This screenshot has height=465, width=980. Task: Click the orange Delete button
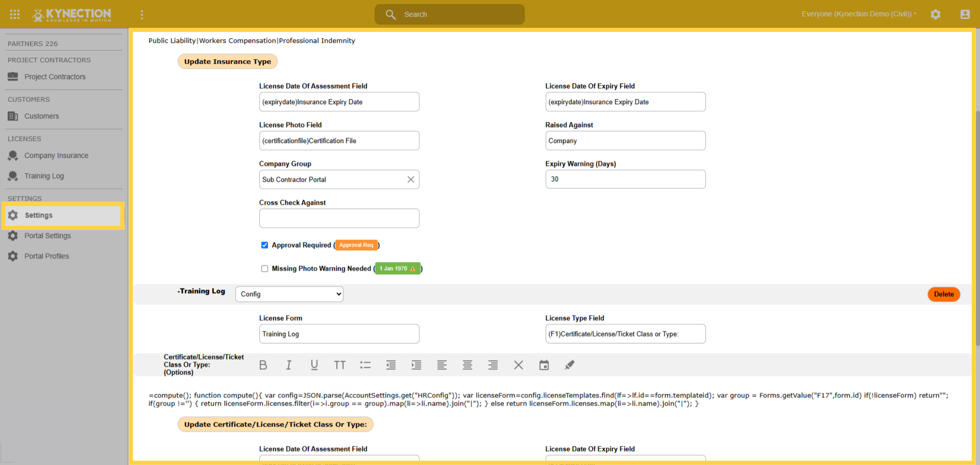944,294
